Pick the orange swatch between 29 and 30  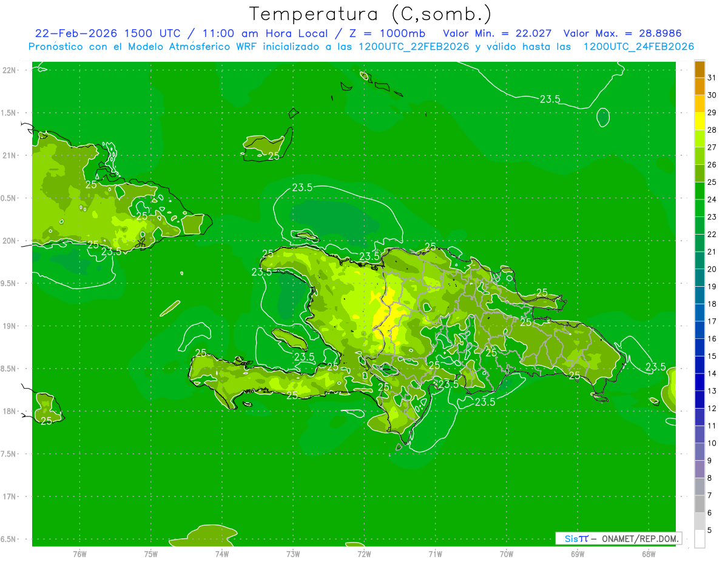699,104
